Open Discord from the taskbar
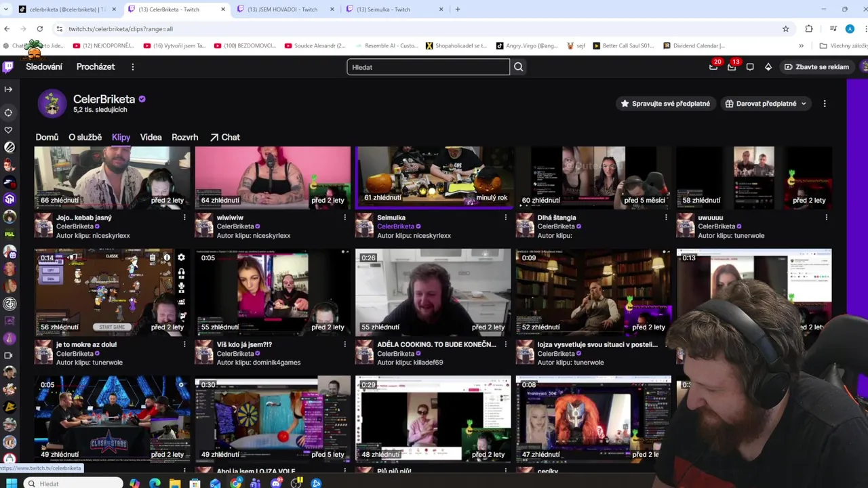 [x=276, y=483]
